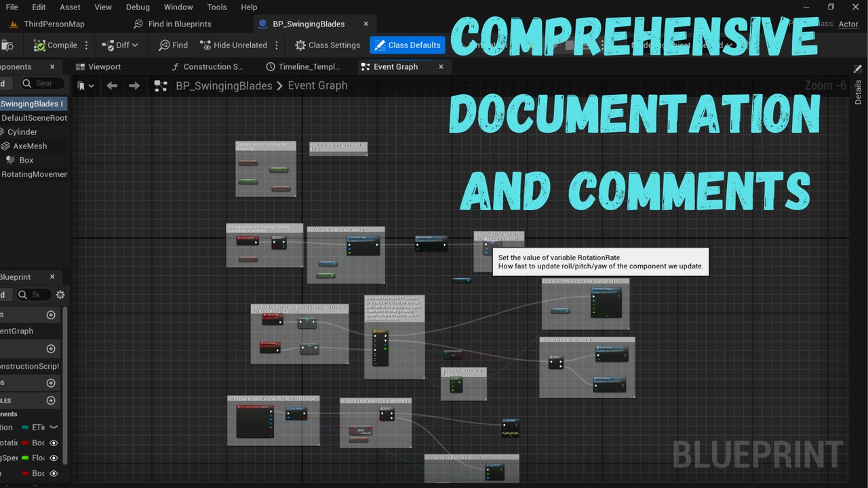Click the green Float variable type pill
The width and height of the screenshot is (868, 488).
tap(25, 458)
